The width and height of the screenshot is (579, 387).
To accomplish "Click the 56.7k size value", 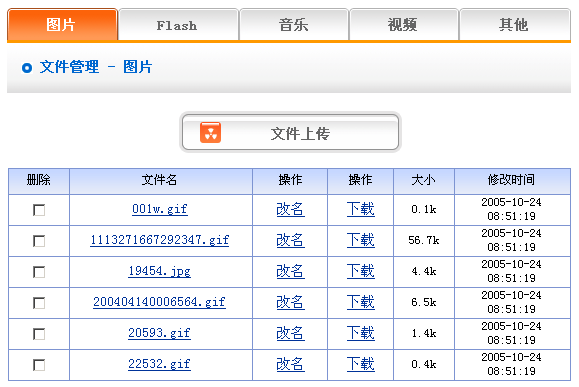I will pos(424,241).
